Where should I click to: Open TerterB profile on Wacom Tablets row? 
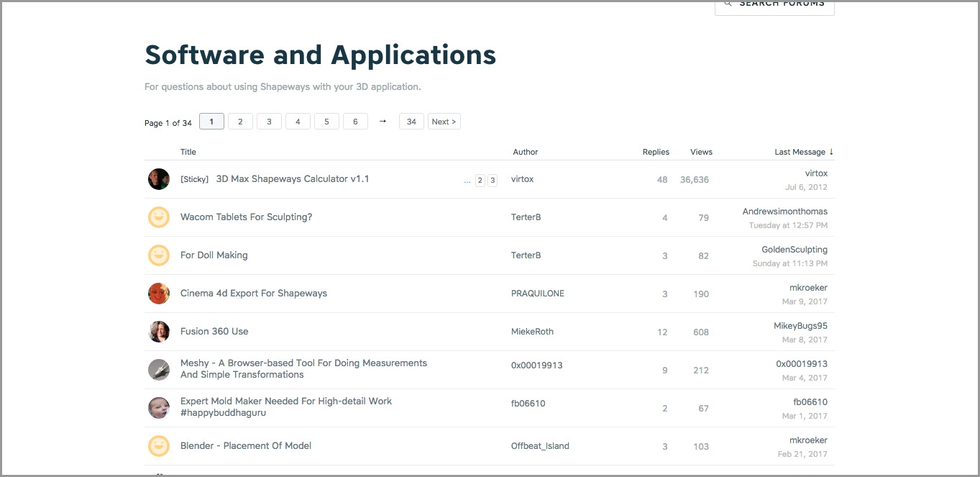tap(526, 217)
